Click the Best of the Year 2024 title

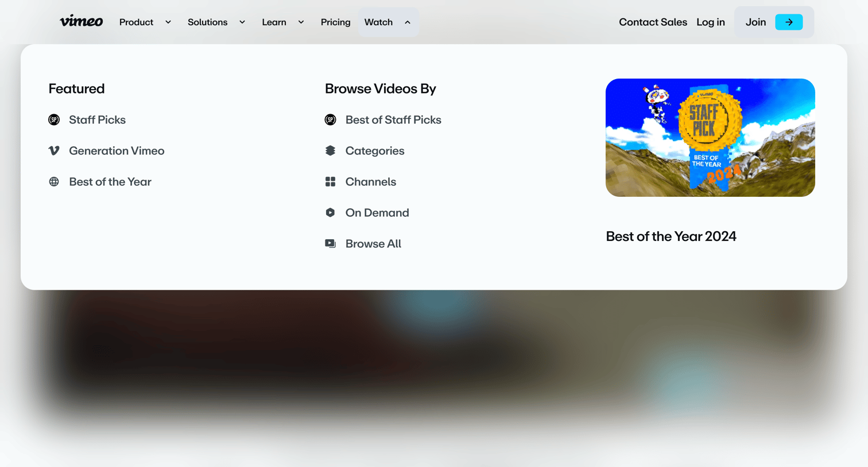(x=671, y=236)
